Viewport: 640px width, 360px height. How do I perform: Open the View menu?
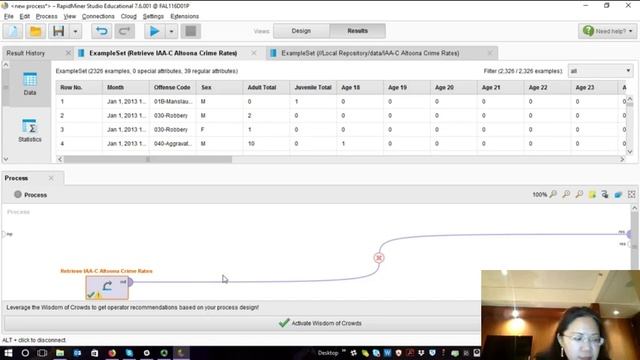70,16
